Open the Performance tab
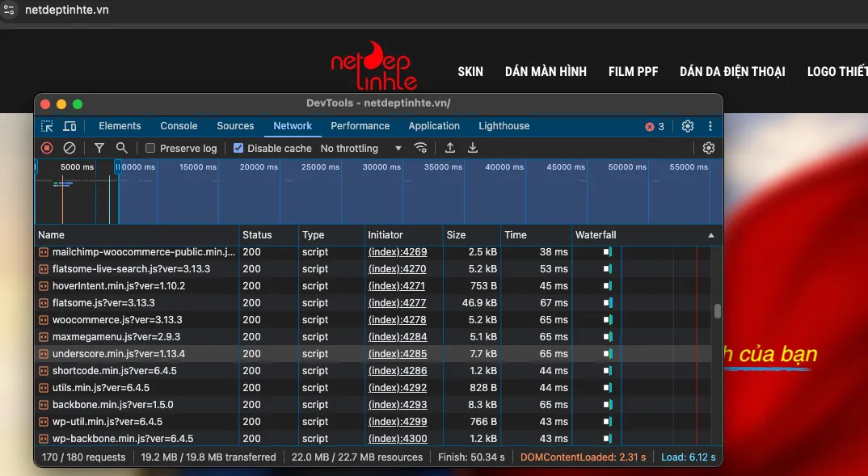The image size is (868, 476). click(360, 125)
